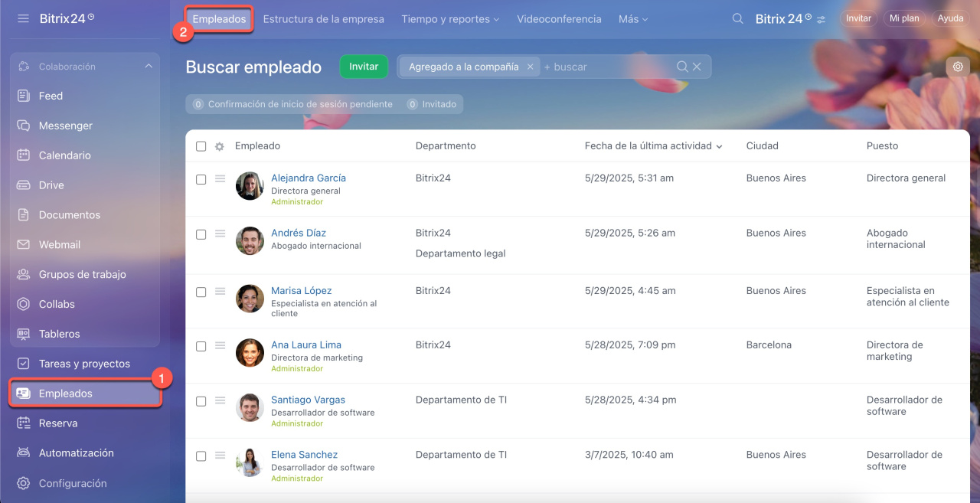The image size is (980, 503).
Task: Click the Puesto column header
Action: click(882, 145)
